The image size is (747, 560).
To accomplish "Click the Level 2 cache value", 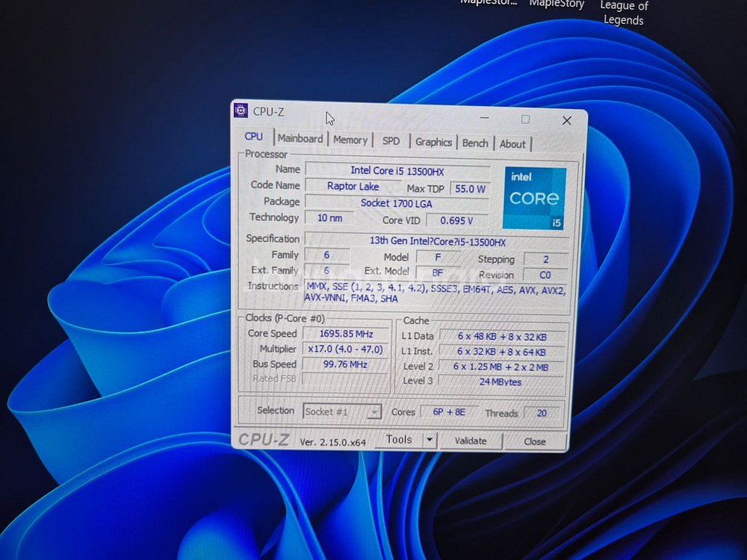I will point(500,367).
